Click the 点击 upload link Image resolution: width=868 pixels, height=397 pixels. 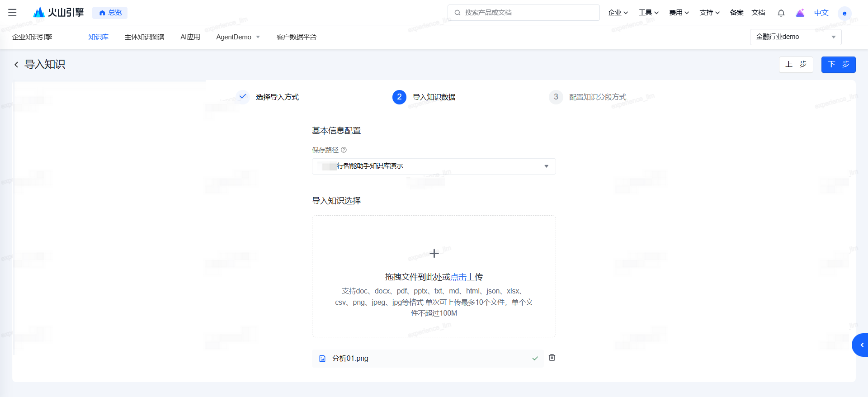(458, 277)
